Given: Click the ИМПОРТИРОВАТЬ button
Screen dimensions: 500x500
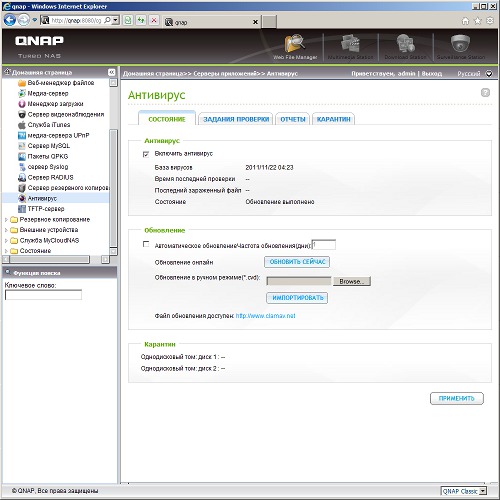Looking at the screenshot, I should click(297, 298).
